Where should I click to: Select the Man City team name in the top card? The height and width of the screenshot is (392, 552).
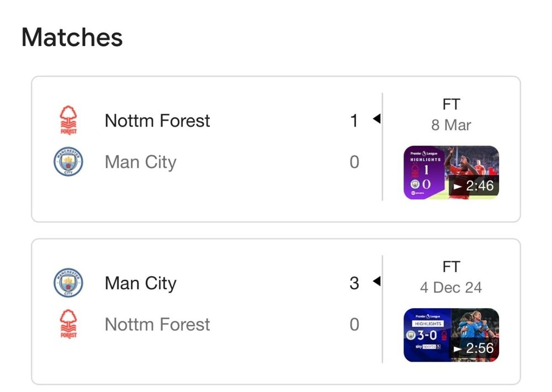140,162
